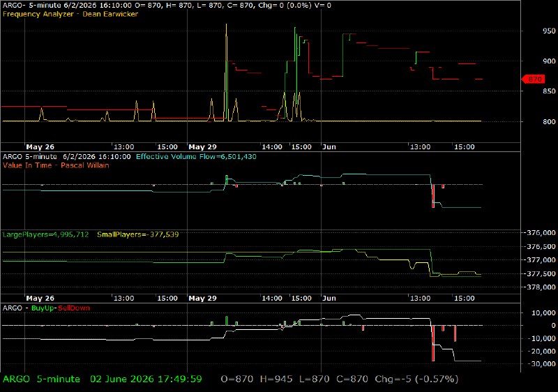Click the 'Value In Time - Pascal Willain' label
This screenshot has width=558, height=392.
(56, 165)
